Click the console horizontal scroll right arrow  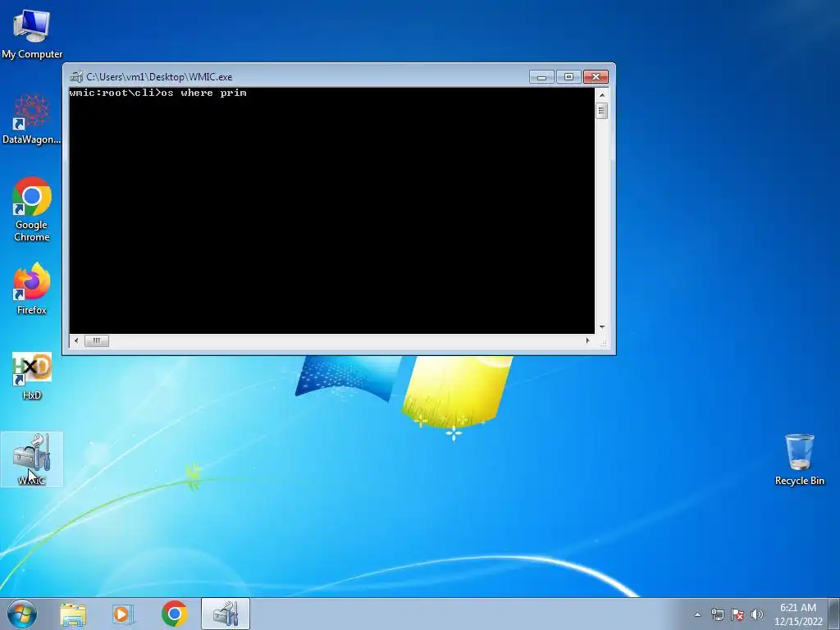coord(587,340)
